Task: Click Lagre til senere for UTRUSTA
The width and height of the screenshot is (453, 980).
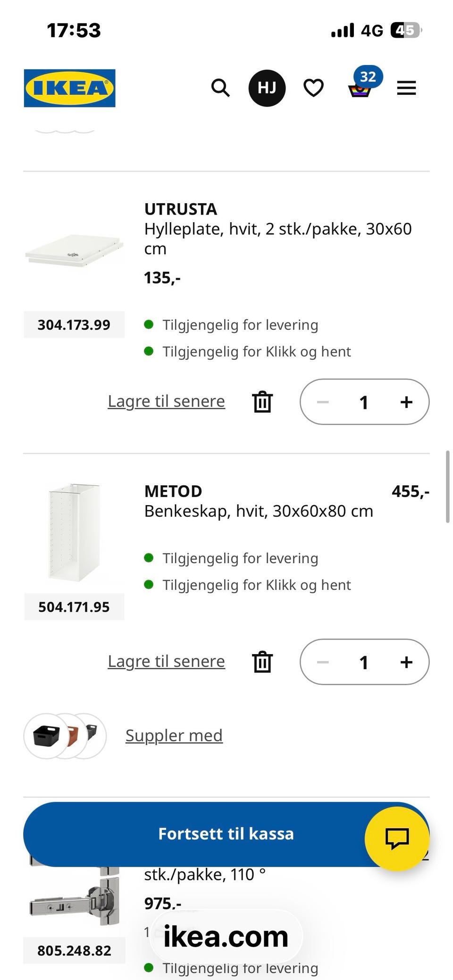Action: (x=166, y=401)
